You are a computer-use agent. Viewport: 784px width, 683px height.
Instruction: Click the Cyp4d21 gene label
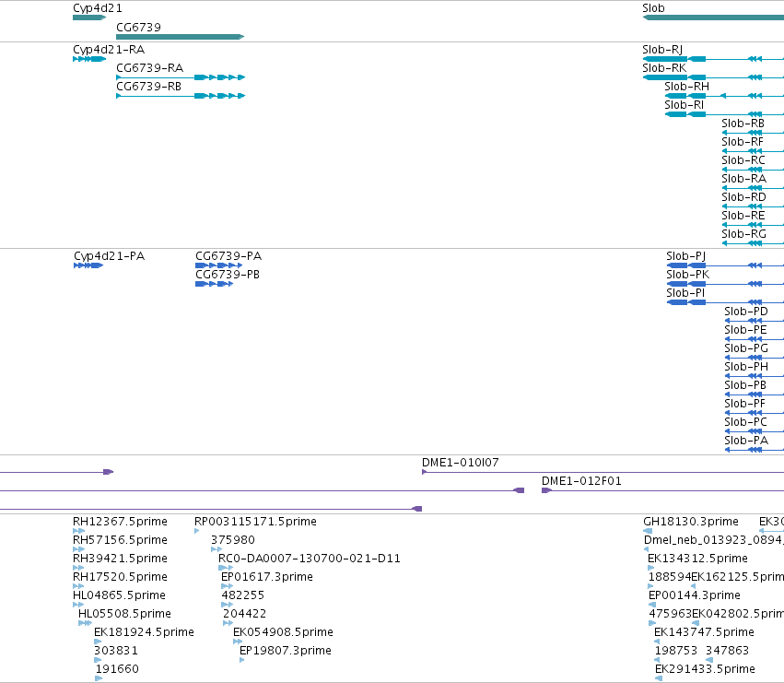tap(98, 8)
